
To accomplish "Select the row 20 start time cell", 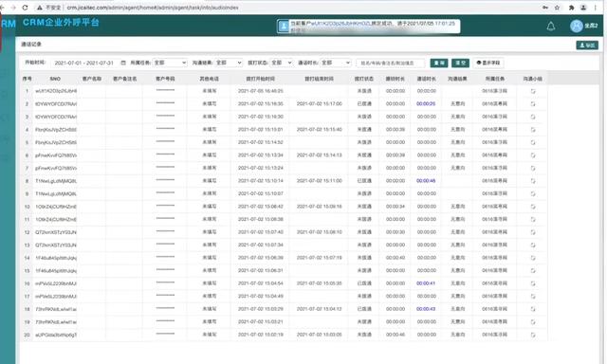I will [x=261, y=335].
